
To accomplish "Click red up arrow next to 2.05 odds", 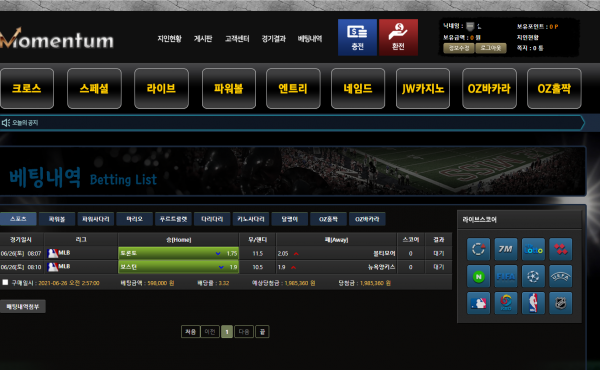I will click(x=296, y=254).
